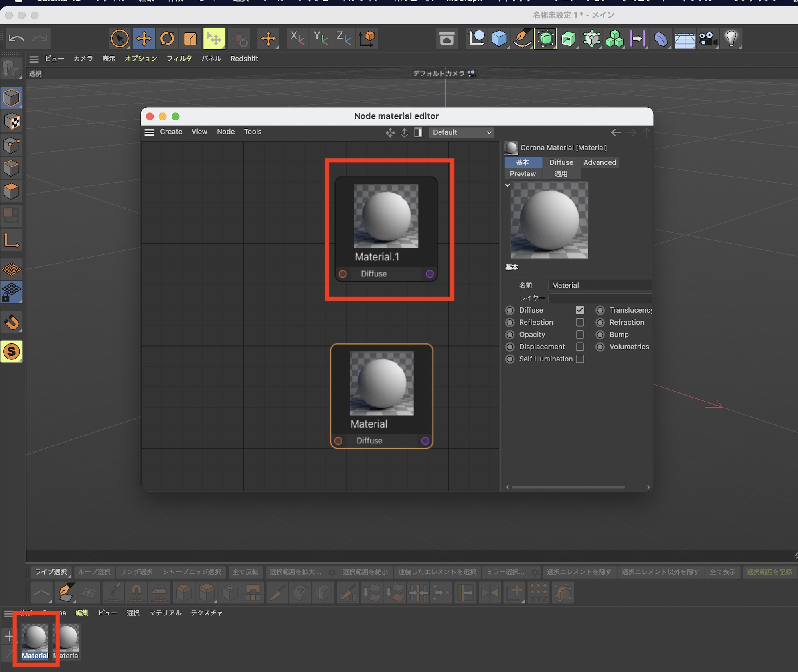Open the Default layout dropdown
Viewport: 798px width, 672px height.
coord(461,132)
